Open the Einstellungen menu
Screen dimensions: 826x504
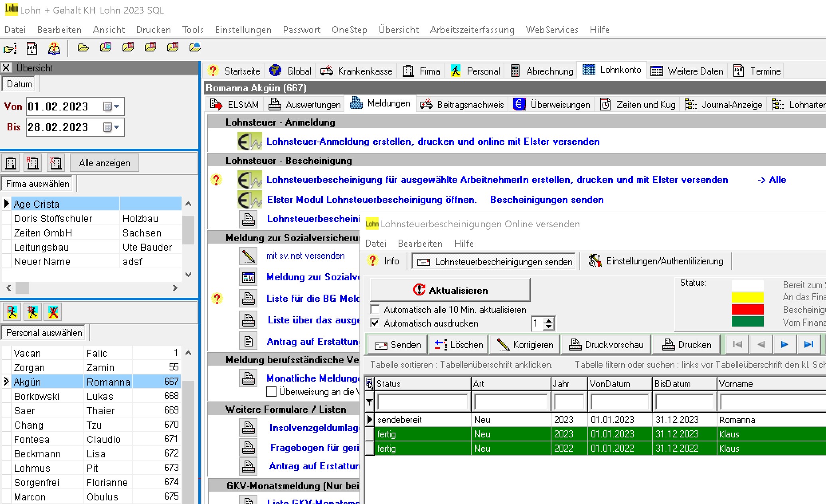pos(243,30)
